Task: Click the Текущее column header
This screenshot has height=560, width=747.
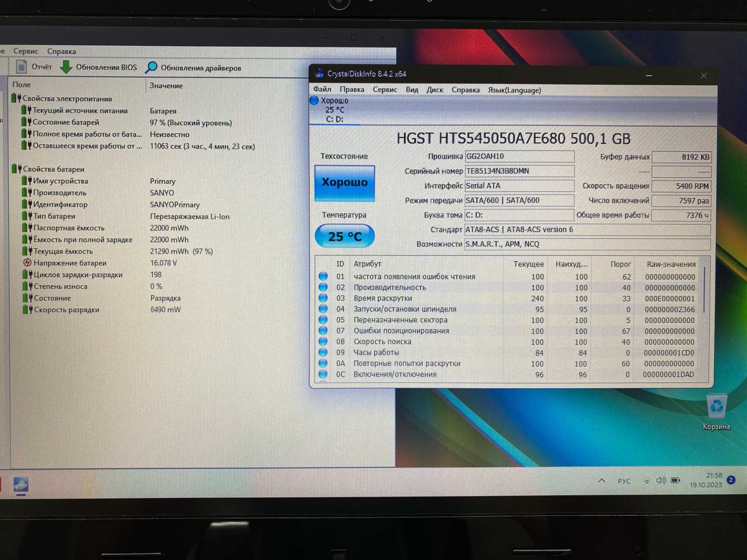Action: 528,264
